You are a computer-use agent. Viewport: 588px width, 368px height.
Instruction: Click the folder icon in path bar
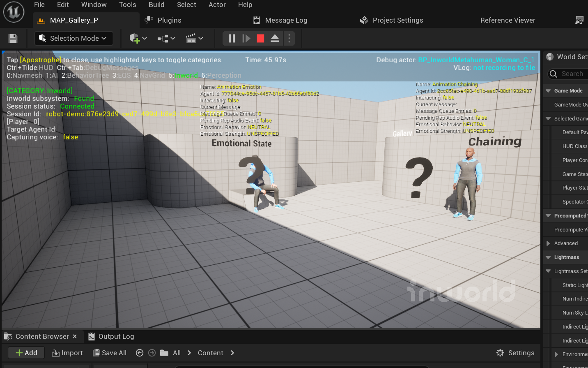[164, 353]
